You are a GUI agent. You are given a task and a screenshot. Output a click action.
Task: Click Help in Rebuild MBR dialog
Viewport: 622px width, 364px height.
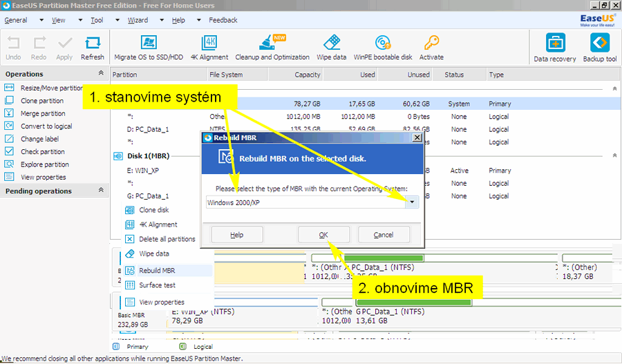click(236, 235)
